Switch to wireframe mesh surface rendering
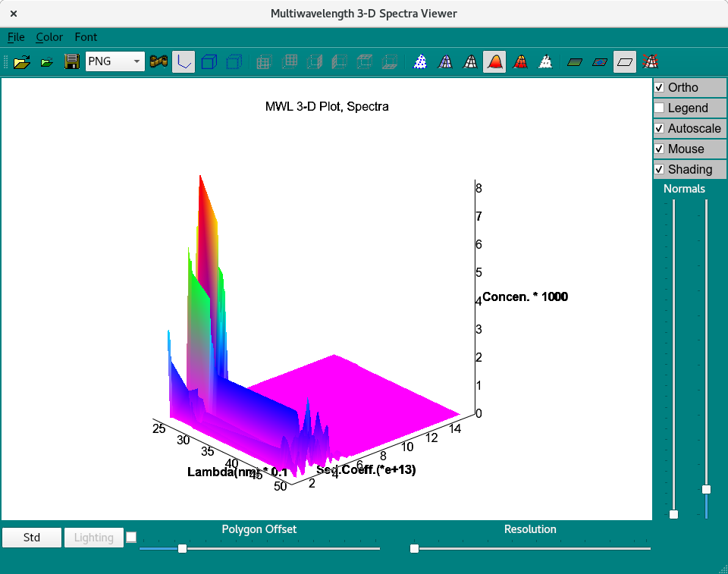The image size is (728, 574). click(x=445, y=61)
